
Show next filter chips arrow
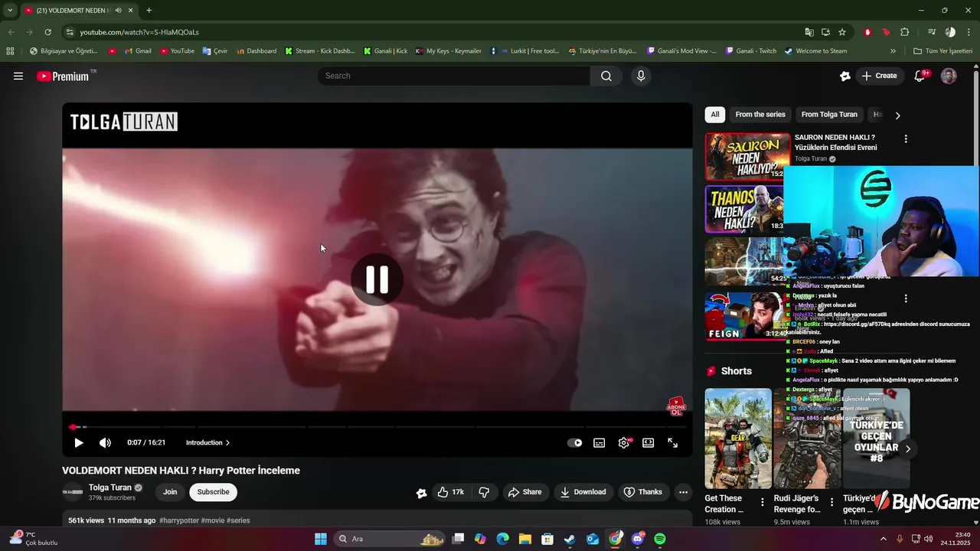coord(897,115)
